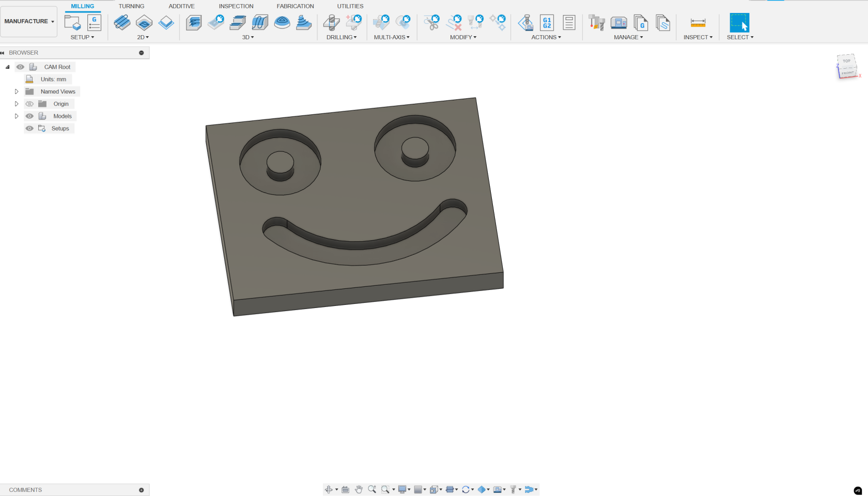The height and width of the screenshot is (496, 868).
Task: Switch to the TURNING tab
Action: point(131,6)
